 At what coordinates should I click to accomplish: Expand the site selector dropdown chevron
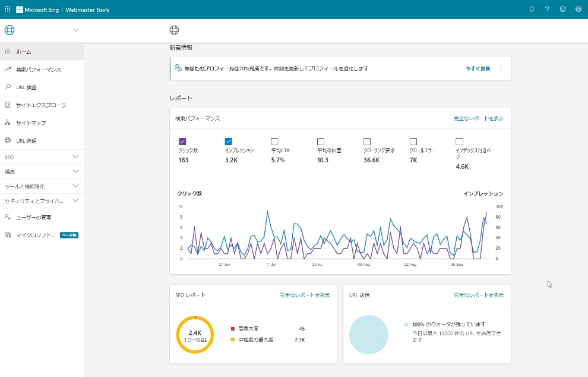[x=76, y=30]
